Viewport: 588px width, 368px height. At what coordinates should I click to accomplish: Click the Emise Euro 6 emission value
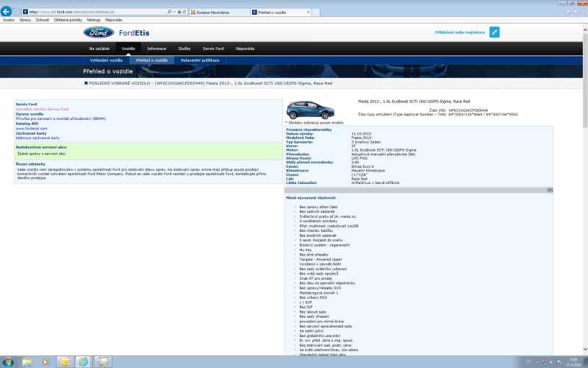362,167
